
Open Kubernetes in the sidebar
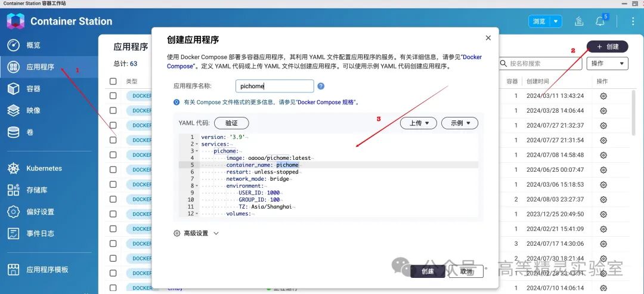coord(49,168)
